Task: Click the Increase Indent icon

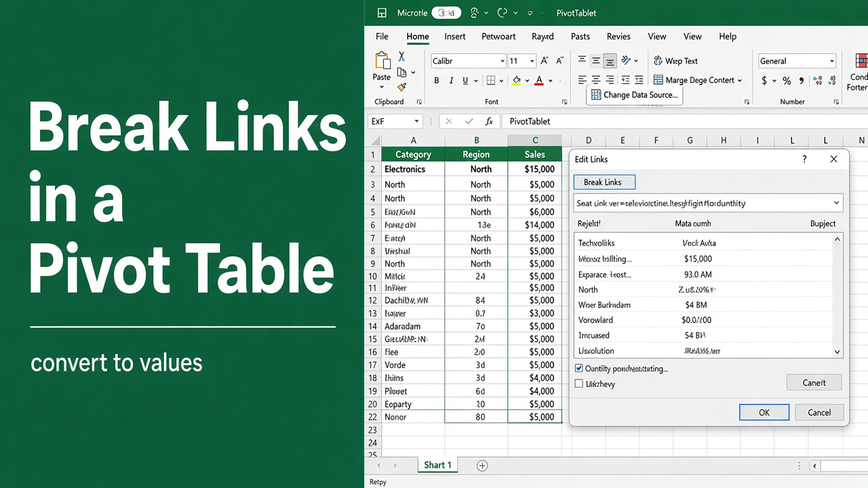Action: [639, 80]
